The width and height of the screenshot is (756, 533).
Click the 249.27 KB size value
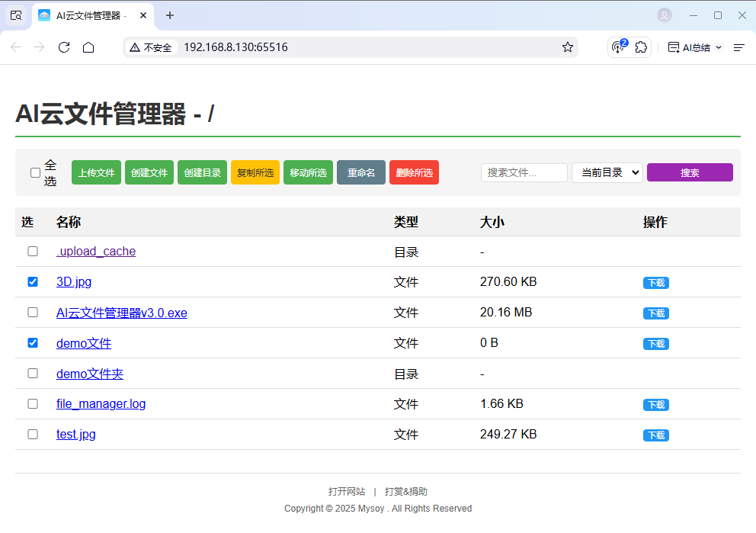tap(508, 434)
